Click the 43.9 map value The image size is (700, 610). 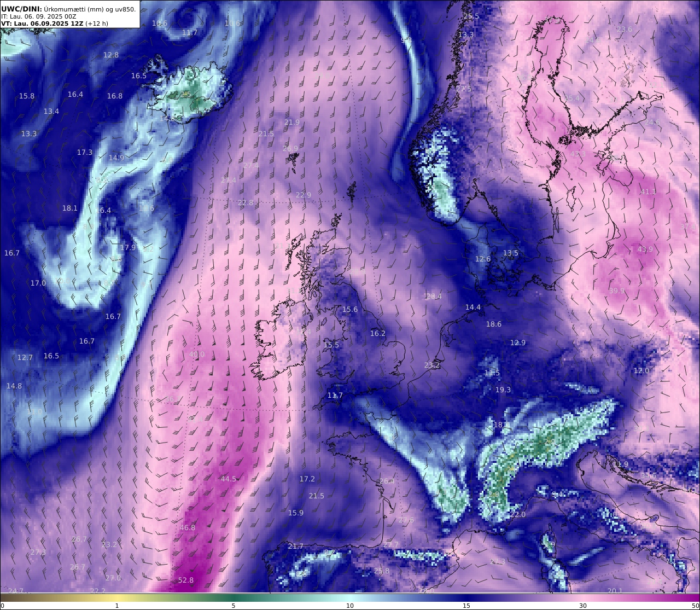[645, 249]
